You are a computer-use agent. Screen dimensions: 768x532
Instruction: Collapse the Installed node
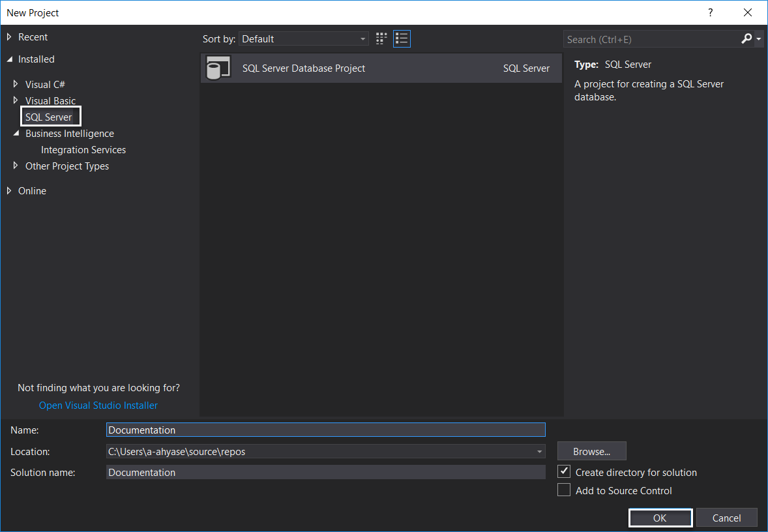click(10, 59)
